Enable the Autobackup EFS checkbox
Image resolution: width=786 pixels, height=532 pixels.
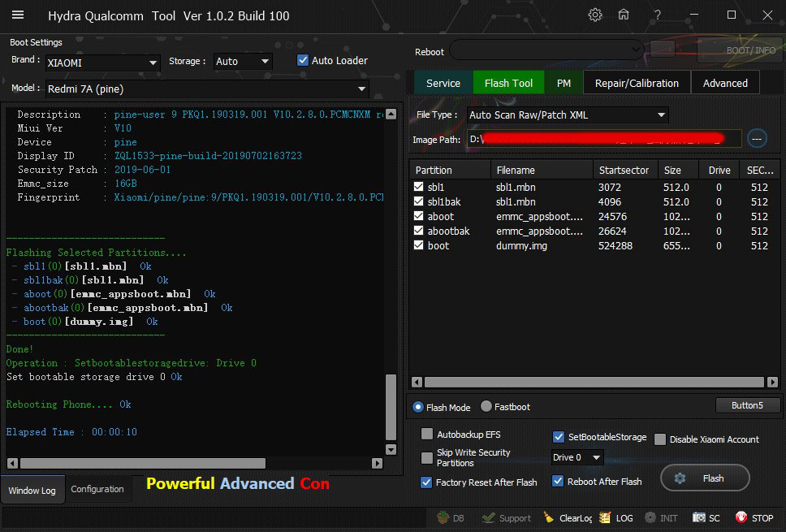(427, 435)
